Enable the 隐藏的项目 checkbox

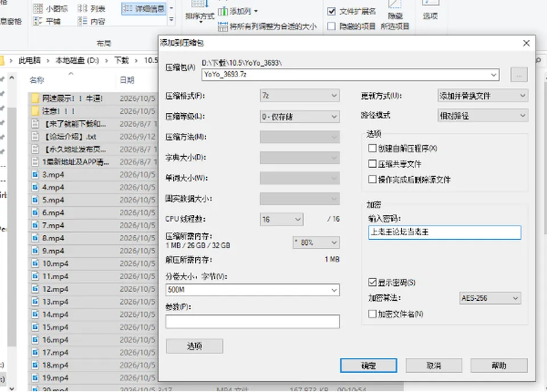tap(332, 26)
